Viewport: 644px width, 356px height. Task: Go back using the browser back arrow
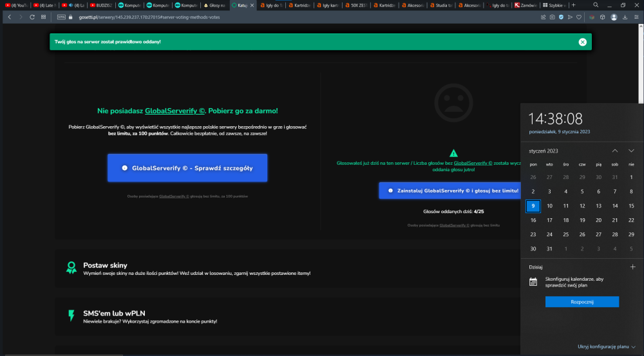tap(10, 17)
